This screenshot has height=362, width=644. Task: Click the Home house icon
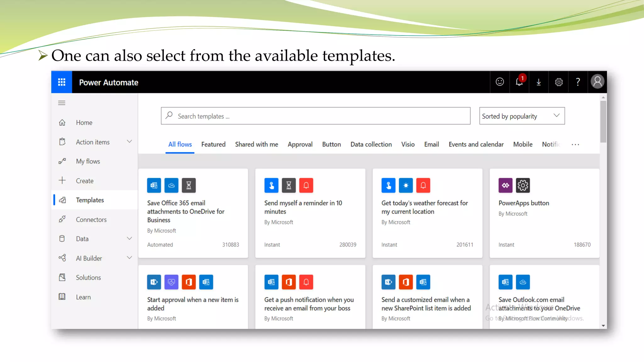coord(62,123)
